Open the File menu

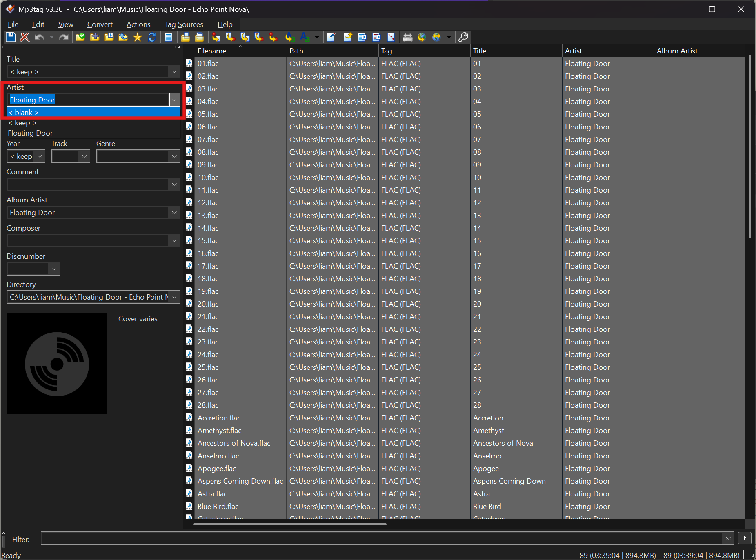[13, 24]
